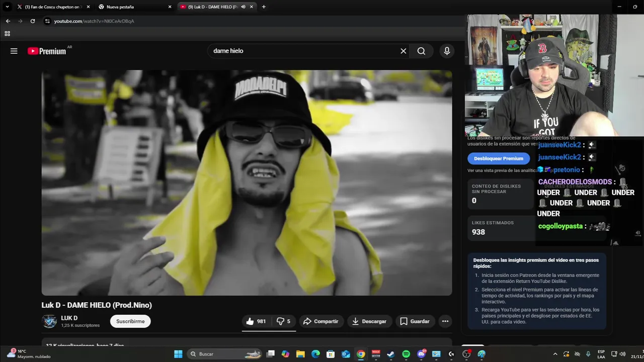Open Outlook from the taskbar

(x=346, y=354)
